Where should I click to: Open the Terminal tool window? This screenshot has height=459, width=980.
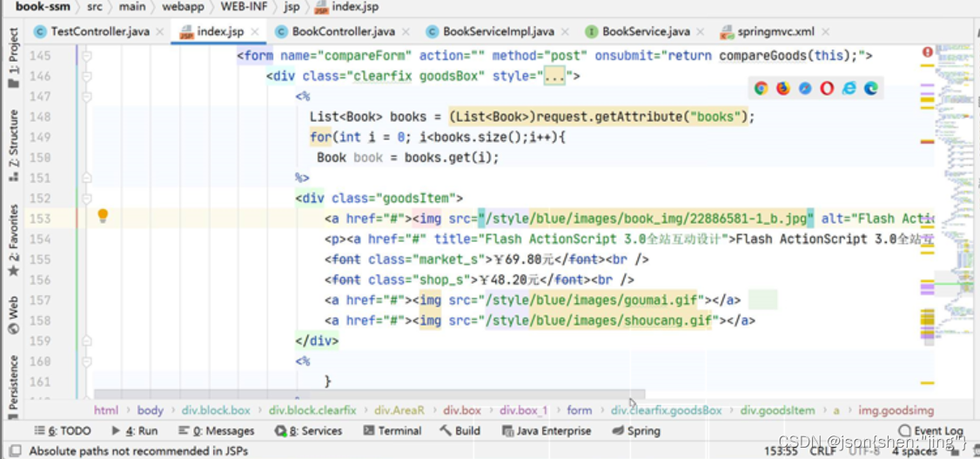(x=393, y=431)
